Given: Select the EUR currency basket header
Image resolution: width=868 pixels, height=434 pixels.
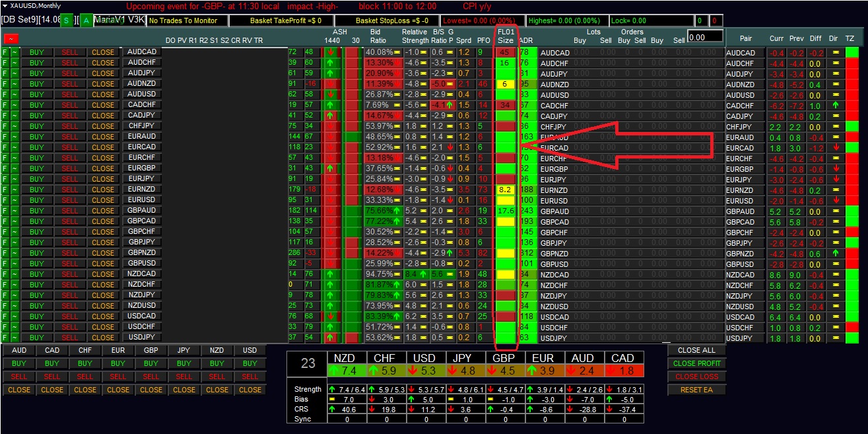Looking at the screenshot, I should [x=118, y=350].
